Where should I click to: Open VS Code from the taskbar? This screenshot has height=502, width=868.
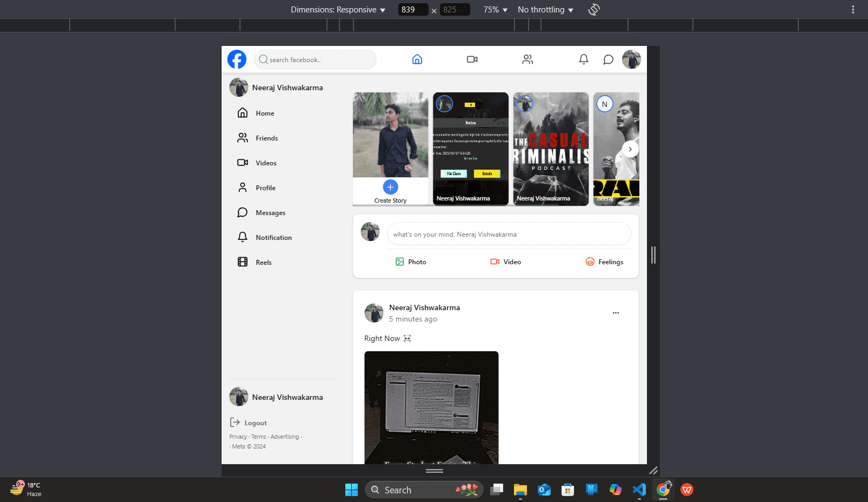tap(639, 490)
